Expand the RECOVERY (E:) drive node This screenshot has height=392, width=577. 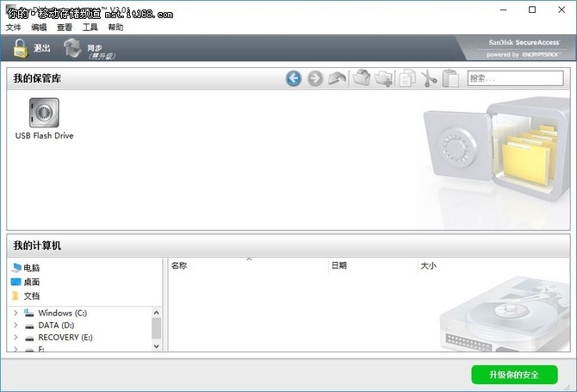coord(16,338)
